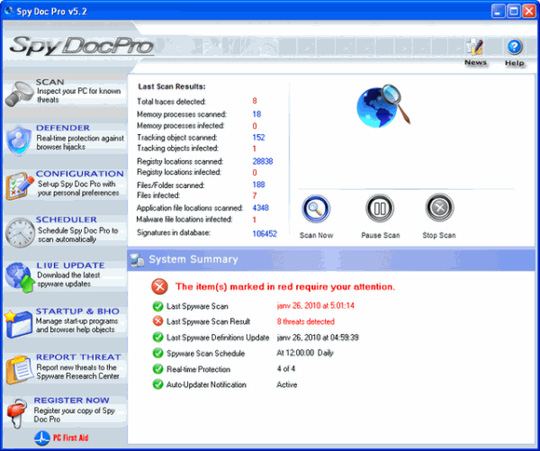The image size is (540, 451).
Task: Pause scanning with the Pause Scan icon
Action: (x=380, y=208)
